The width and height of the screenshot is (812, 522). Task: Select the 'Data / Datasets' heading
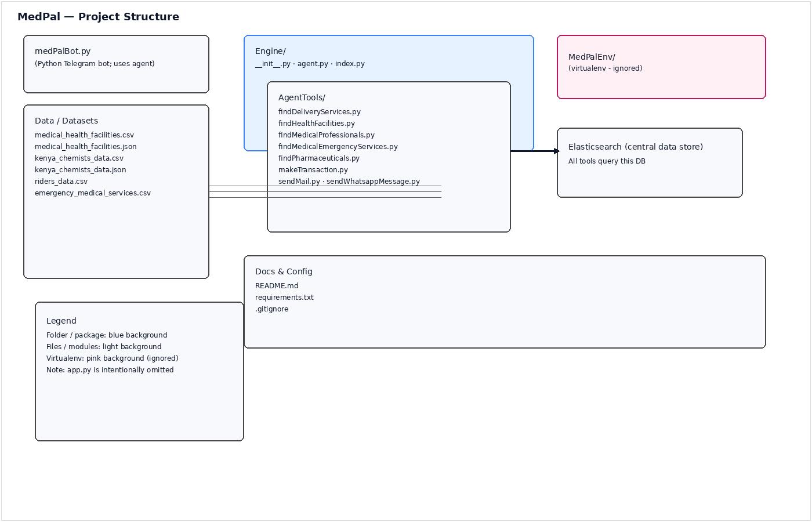coord(66,121)
